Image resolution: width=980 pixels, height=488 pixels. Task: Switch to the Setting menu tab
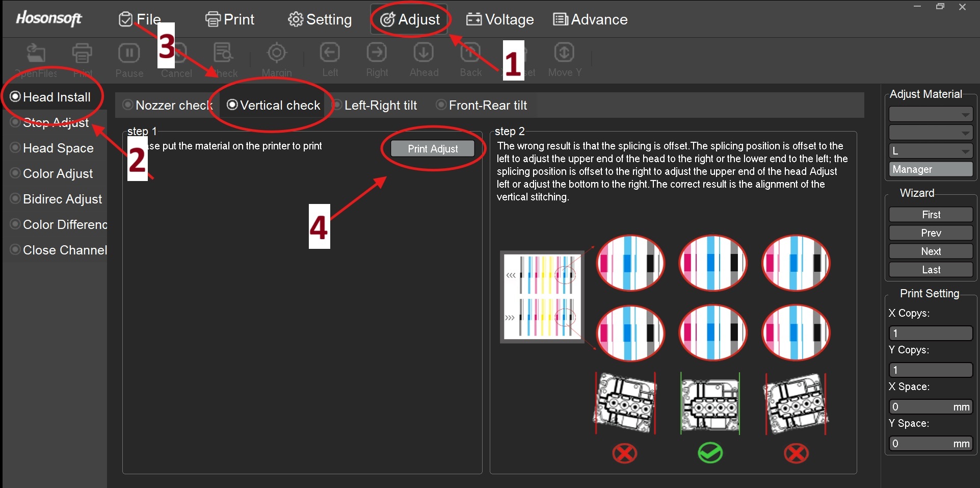click(x=320, y=19)
